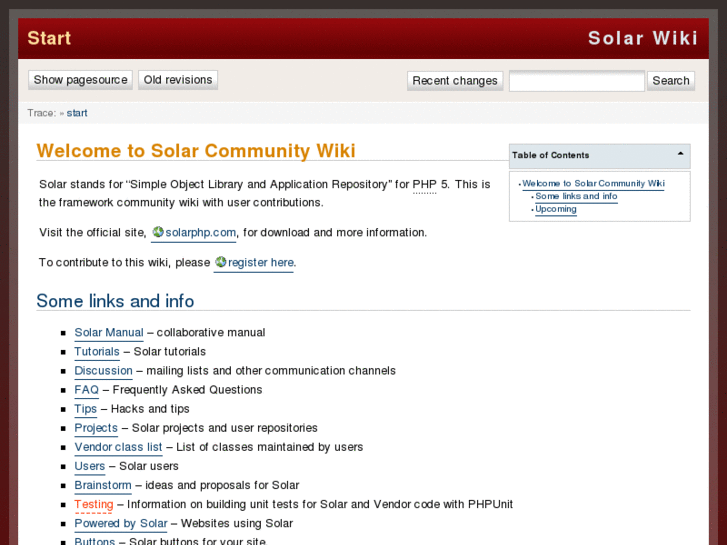Open the Vendor class list link
727x545 pixels.
pos(118,447)
